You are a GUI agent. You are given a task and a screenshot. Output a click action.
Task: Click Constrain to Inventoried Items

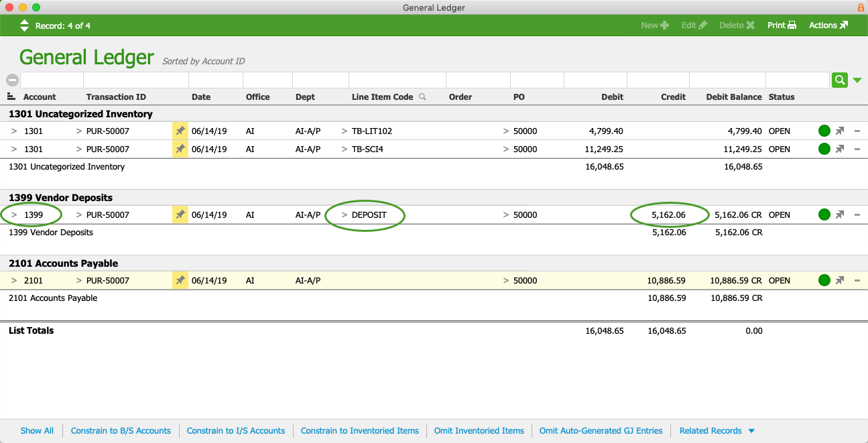[x=360, y=431]
